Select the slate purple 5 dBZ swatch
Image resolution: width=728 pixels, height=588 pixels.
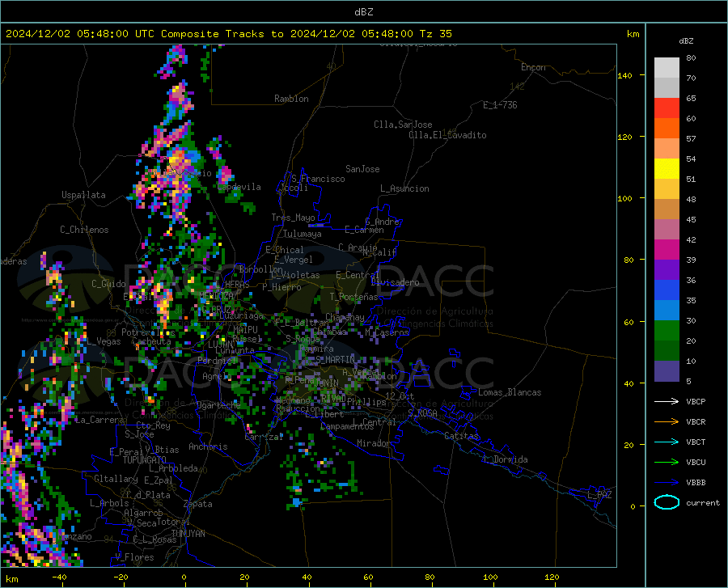point(667,371)
